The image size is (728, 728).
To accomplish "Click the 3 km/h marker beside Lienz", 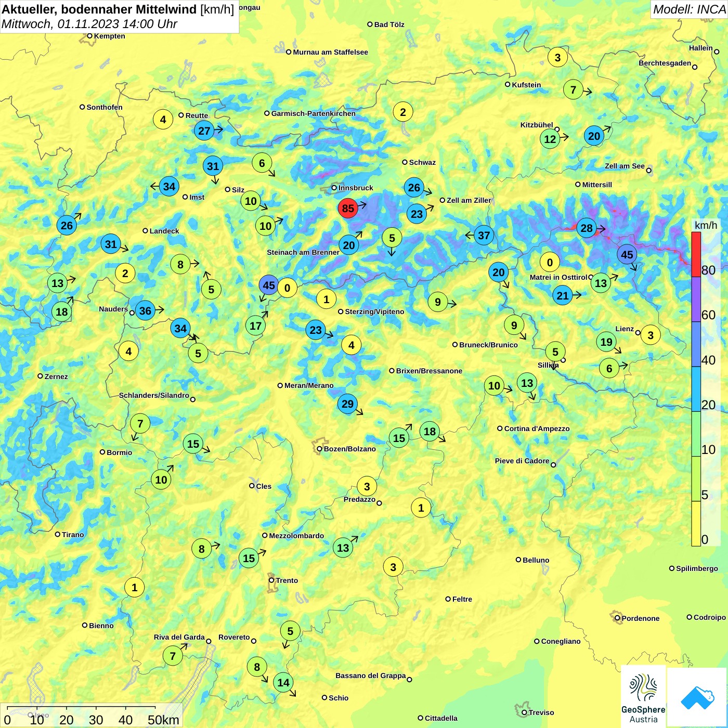I will pos(651,335).
